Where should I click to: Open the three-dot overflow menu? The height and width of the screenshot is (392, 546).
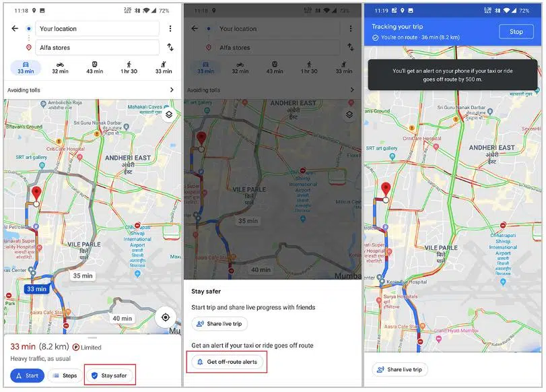coord(170,28)
